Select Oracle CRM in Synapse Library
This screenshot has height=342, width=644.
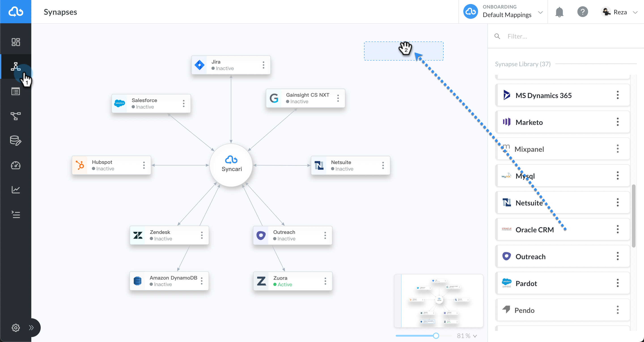pos(562,229)
